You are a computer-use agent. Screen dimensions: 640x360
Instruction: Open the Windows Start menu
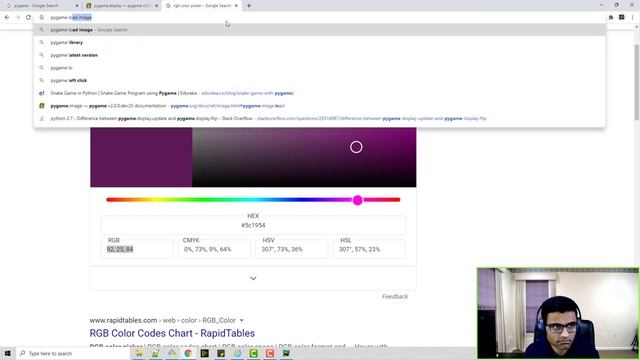tap(8, 353)
